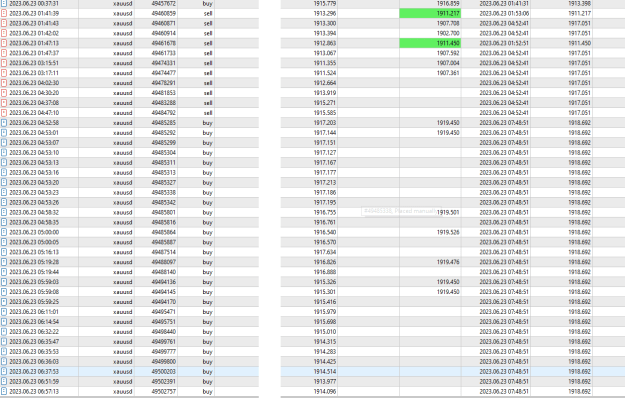The height and width of the screenshot is (398, 625).
Task: Click open price 1917.203
Action: tap(324, 123)
